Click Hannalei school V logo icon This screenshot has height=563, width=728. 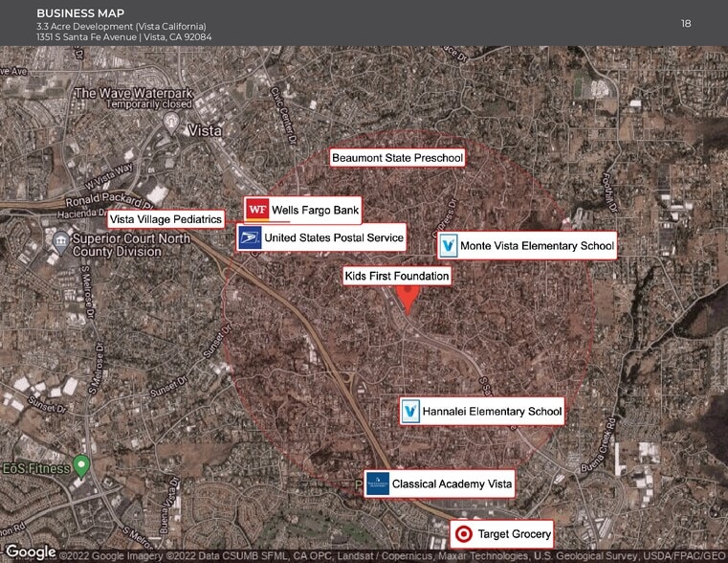point(410,412)
